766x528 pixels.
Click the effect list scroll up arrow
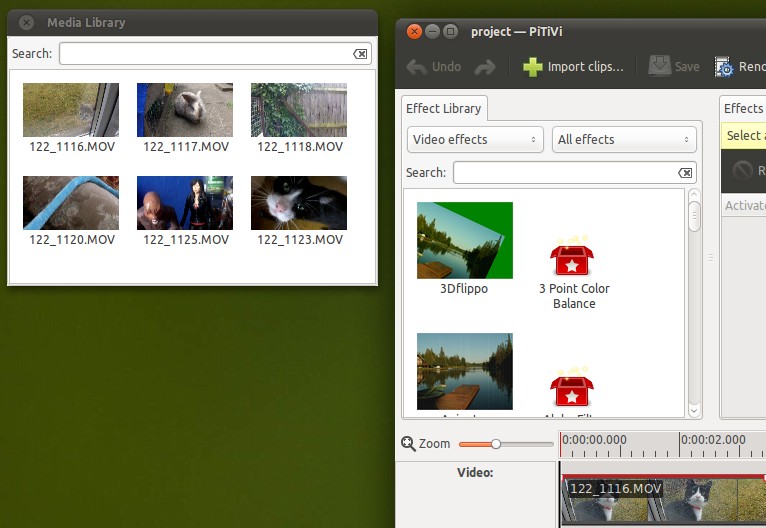pyautogui.click(x=694, y=195)
